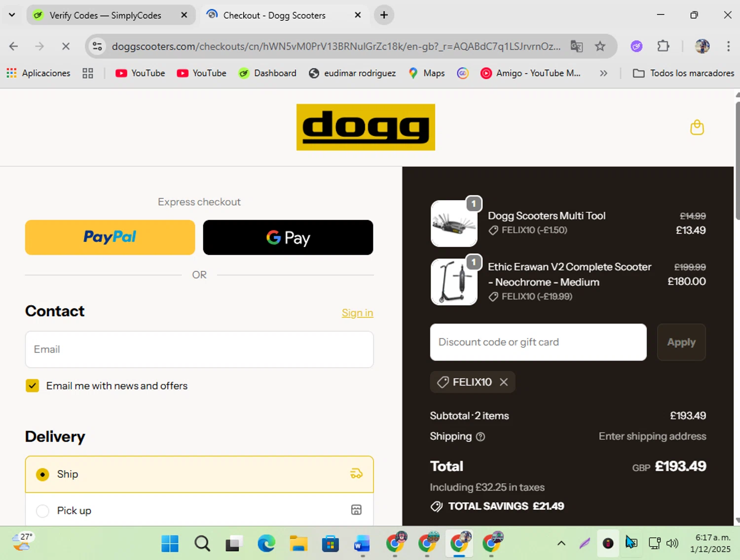Select the Checkout - Dogg Scooters tab

(x=274, y=15)
